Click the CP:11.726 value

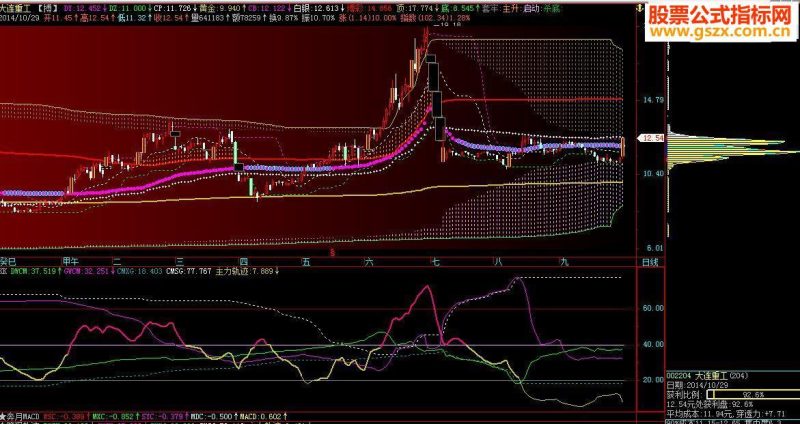tap(173, 8)
